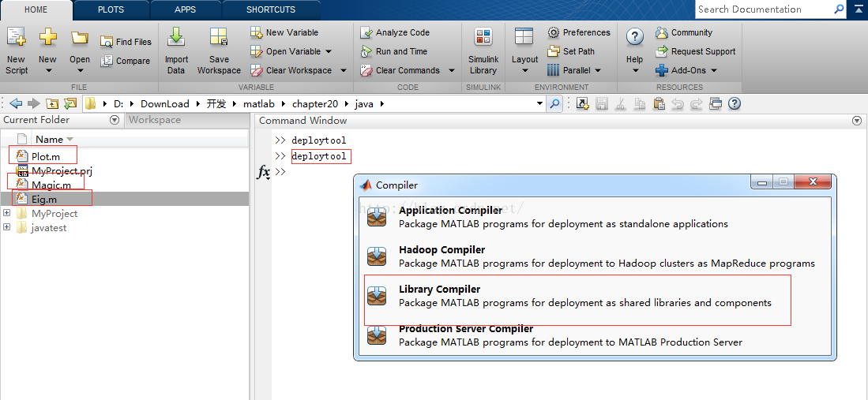Image resolution: width=868 pixels, height=400 pixels.
Task: Click the New Script icon
Action: click(x=16, y=38)
